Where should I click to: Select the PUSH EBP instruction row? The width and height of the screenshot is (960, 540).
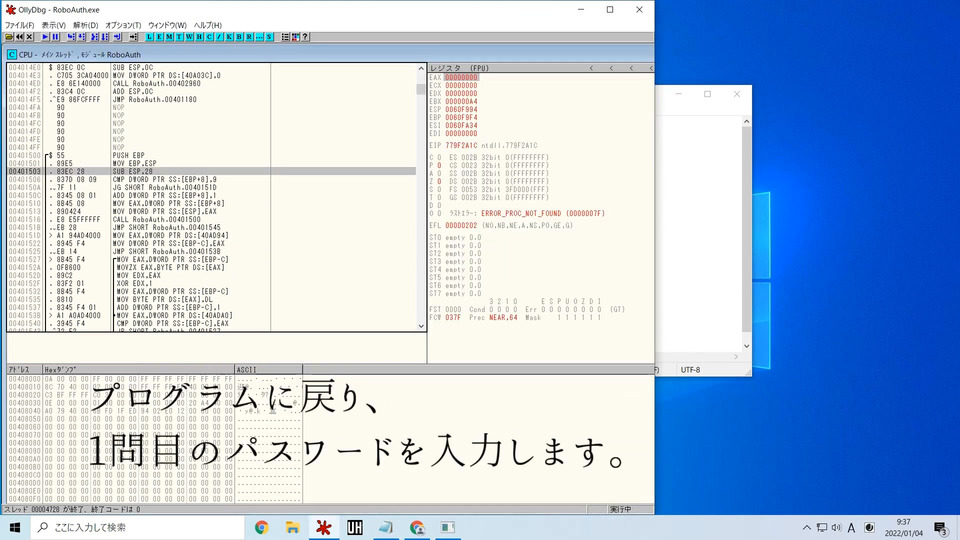point(211,156)
